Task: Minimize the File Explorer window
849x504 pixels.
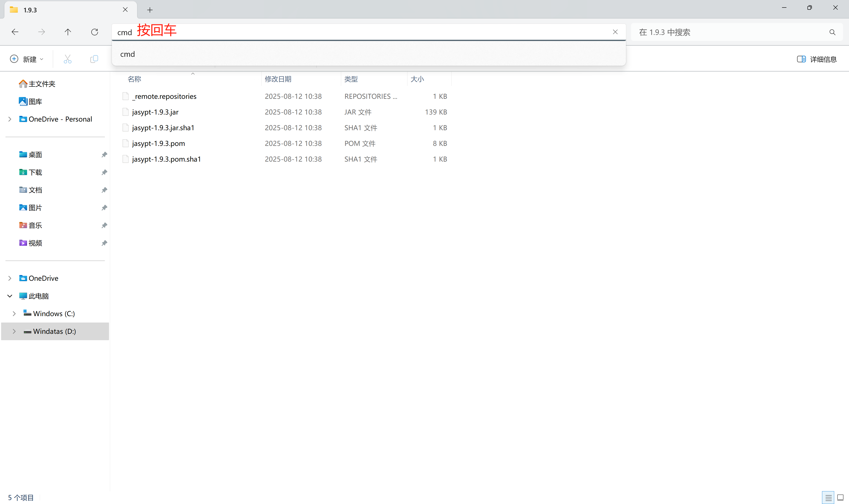Action: click(784, 8)
